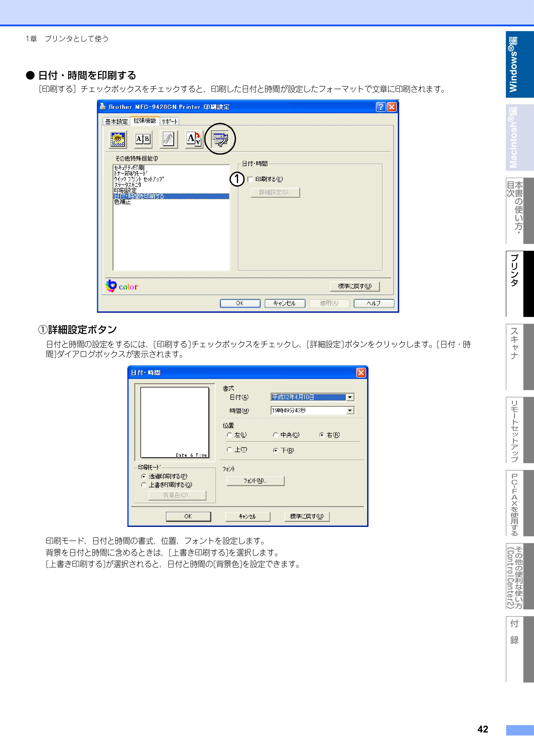Select the 右(R) position radio button

coord(322,435)
